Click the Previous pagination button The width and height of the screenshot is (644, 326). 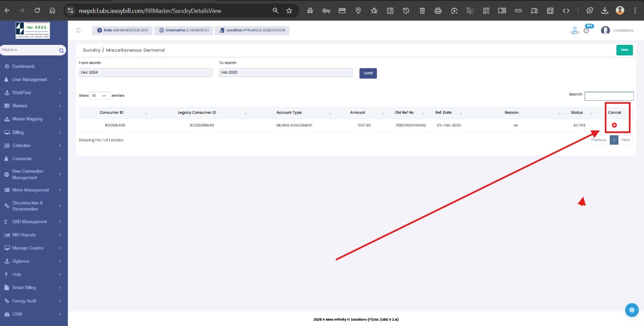coord(599,140)
